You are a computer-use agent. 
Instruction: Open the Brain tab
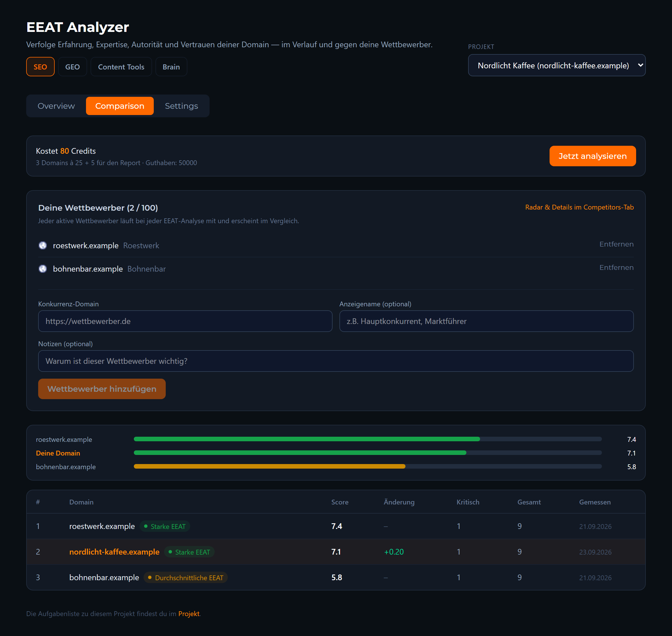point(171,67)
